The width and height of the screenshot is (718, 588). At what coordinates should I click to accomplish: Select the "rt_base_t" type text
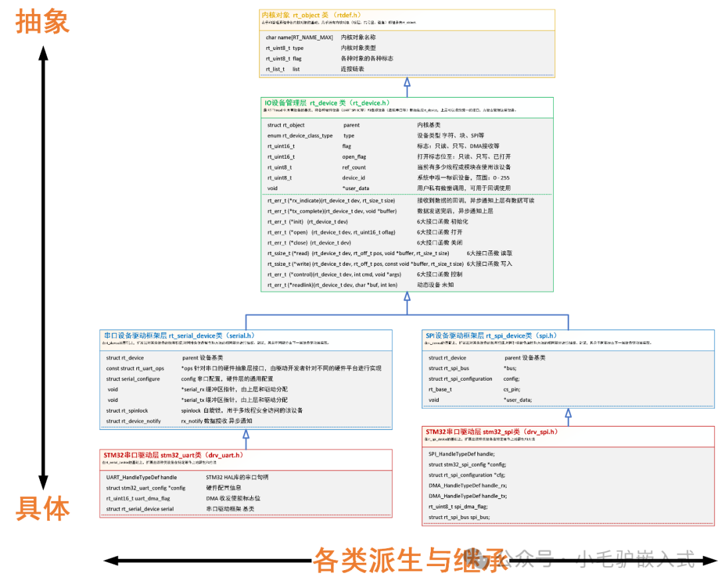pos(440,389)
